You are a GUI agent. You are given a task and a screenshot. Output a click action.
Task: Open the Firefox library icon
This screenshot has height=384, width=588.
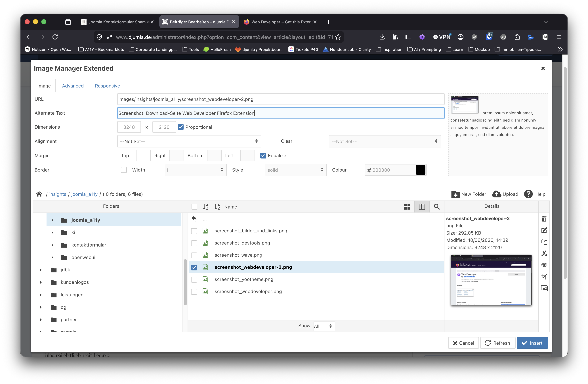[x=395, y=37]
